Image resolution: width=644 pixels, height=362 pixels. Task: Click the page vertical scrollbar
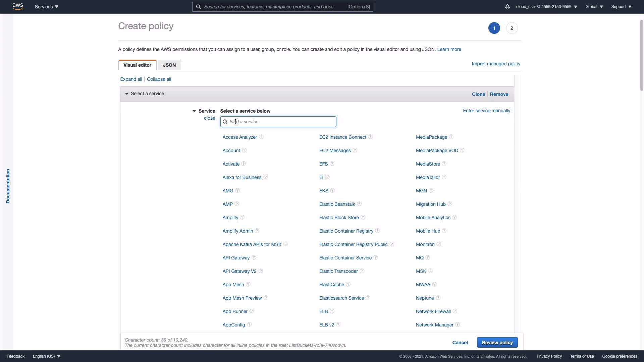coord(641,55)
